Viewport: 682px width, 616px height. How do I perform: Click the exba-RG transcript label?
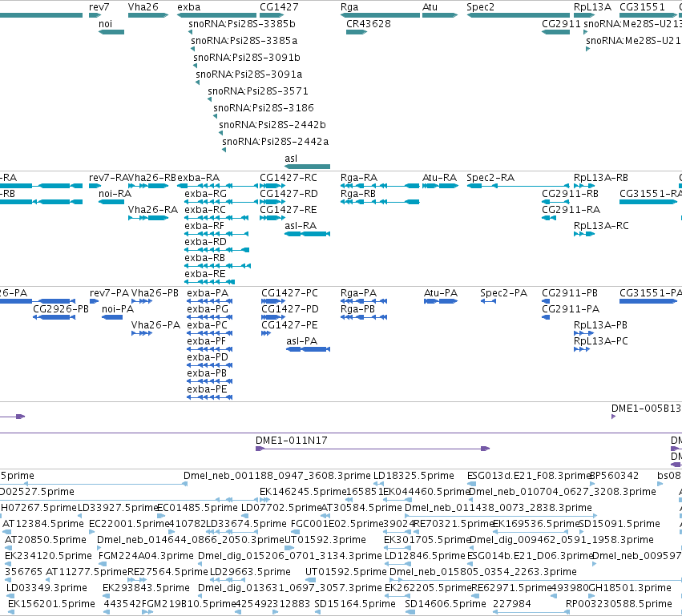(205, 193)
